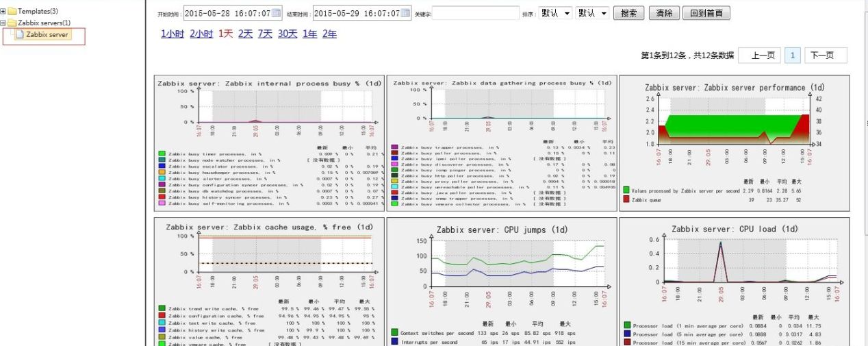This screenshot has height=346, width=868.
Task: Select the 7天 time range link
Action: click(x=266, y=34)
